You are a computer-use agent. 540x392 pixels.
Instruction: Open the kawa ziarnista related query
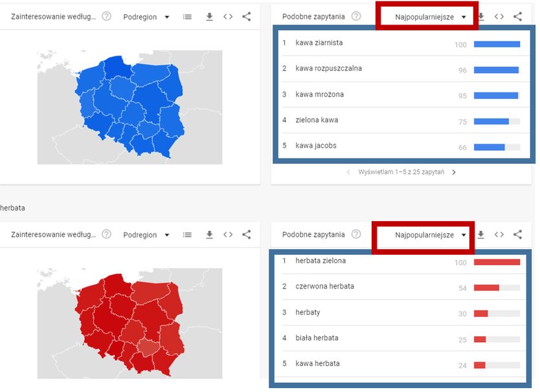(317, 43)
